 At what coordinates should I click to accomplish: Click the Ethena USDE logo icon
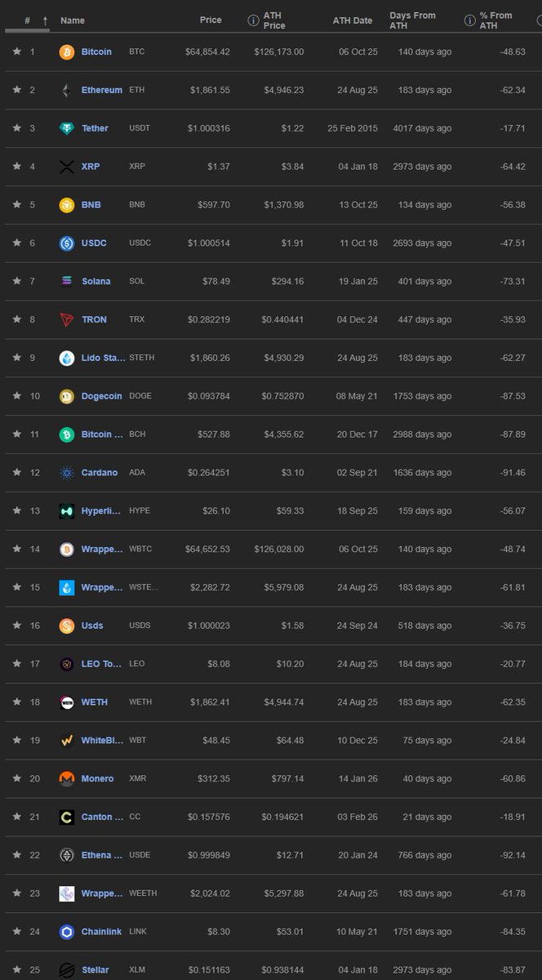tap(67, 855)
